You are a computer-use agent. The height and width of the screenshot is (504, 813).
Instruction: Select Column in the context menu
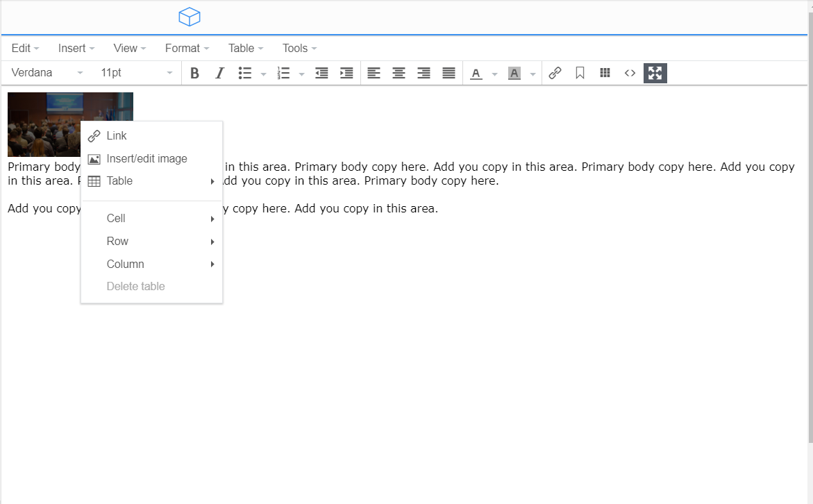click(x=151, y=264)
